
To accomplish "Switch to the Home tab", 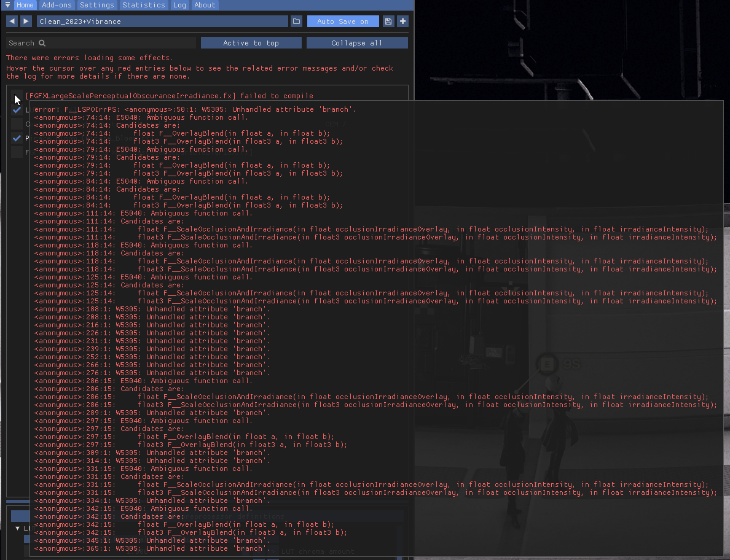I will (x=25, y=5).
